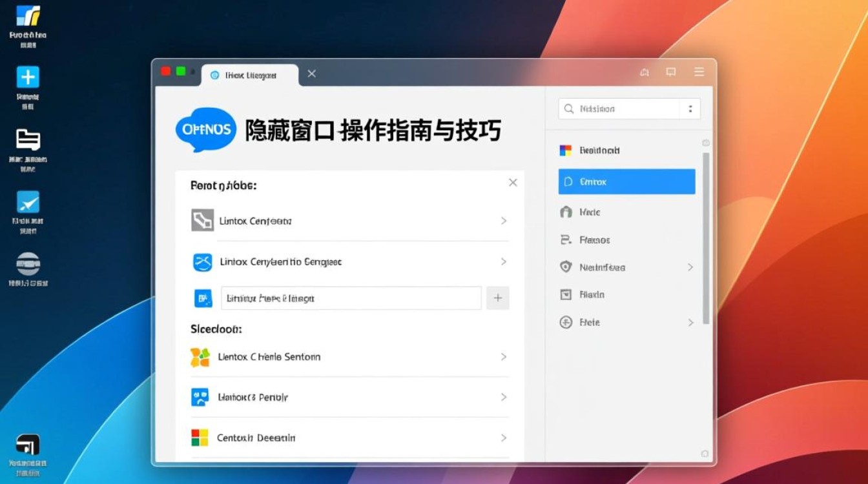Click the Centoxh Deeatin row label

256,438
